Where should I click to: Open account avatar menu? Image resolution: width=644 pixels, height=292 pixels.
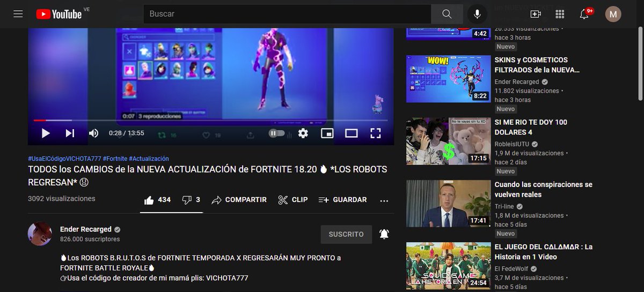[613, 14]
